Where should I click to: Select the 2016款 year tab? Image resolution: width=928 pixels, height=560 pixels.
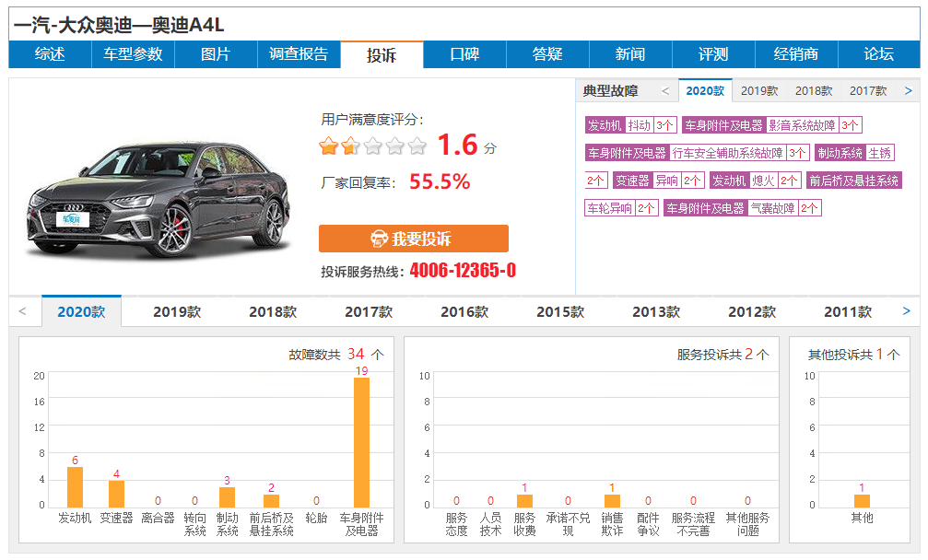tap(464, 311)
